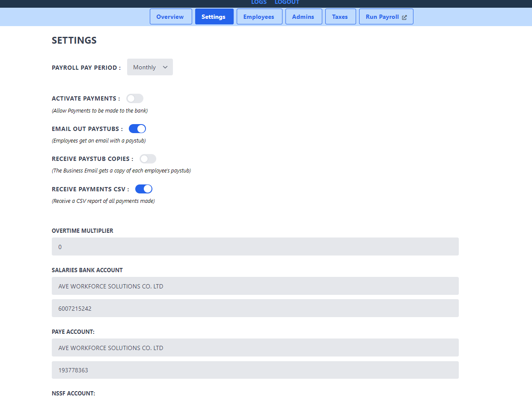Click the account number field showing 6007215242
Viewport: 532px width, 398px height.
tap(255, 308)
